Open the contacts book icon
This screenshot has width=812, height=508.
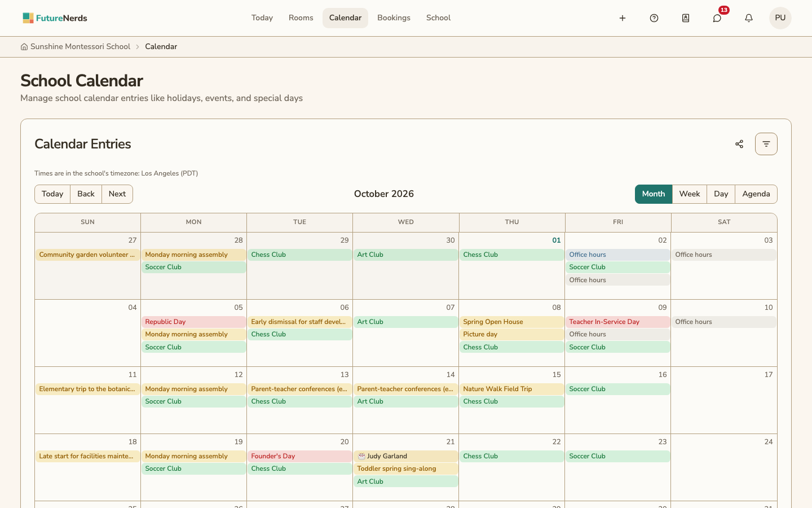pyautogui.click(x=686, y=18)
